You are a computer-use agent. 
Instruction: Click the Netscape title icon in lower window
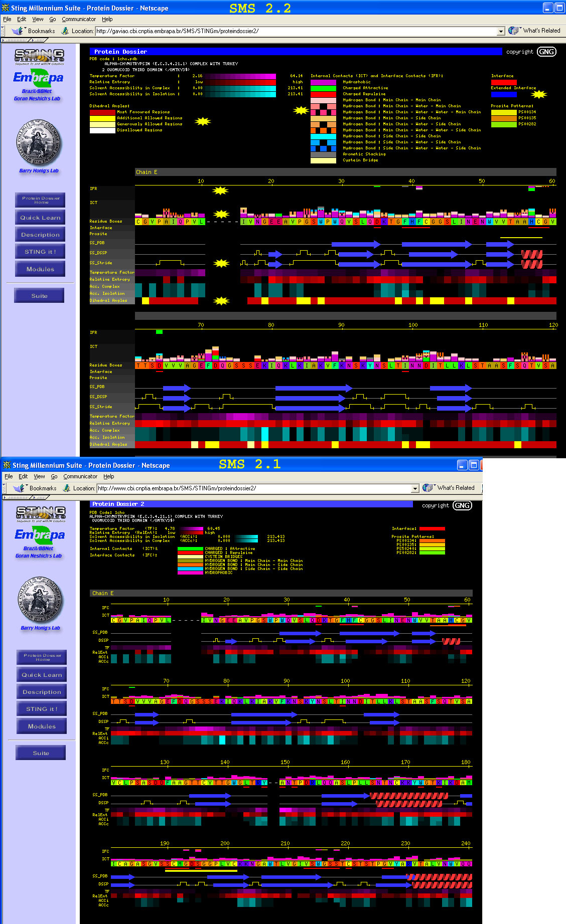point(7,465)
